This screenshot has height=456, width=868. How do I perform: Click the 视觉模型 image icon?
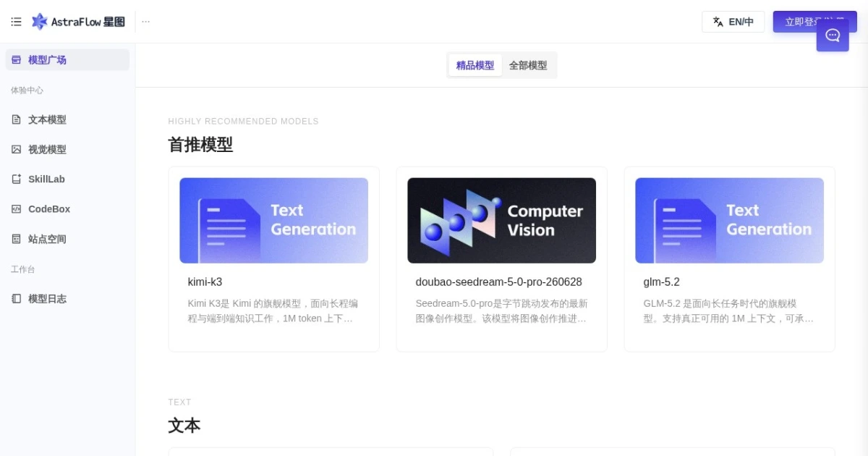(16, 149)
